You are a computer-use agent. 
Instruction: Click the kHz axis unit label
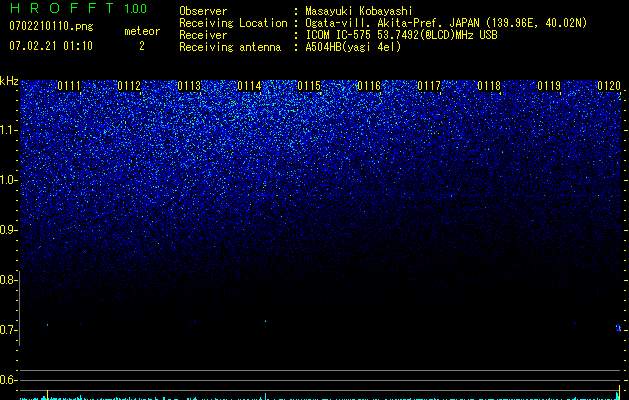tap(9, 81)
